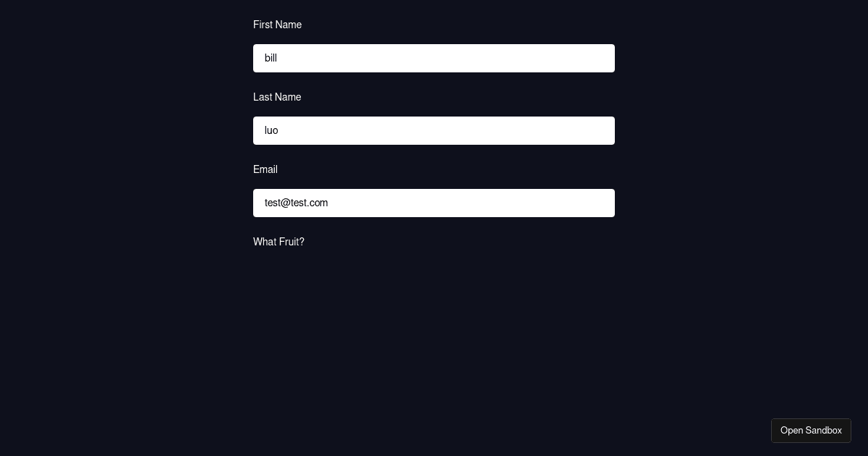Activate the text box under Email

(x=434, y=203)
